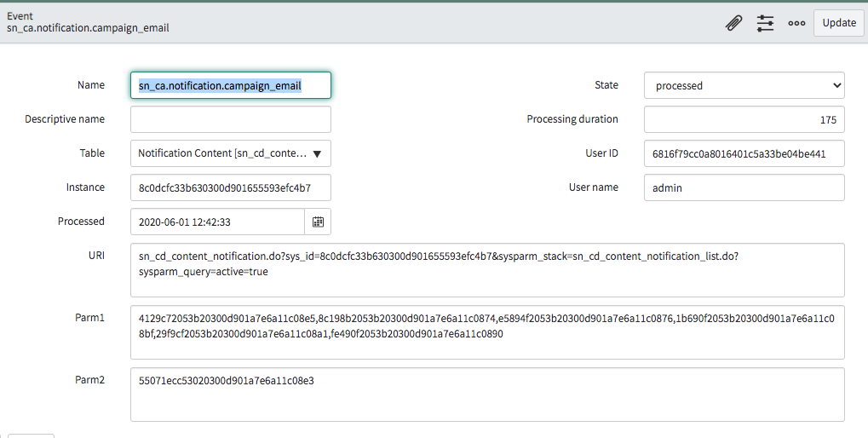Open the State dropdown showing processed
This screenshot has width=868, height=438.
[744, 85]
